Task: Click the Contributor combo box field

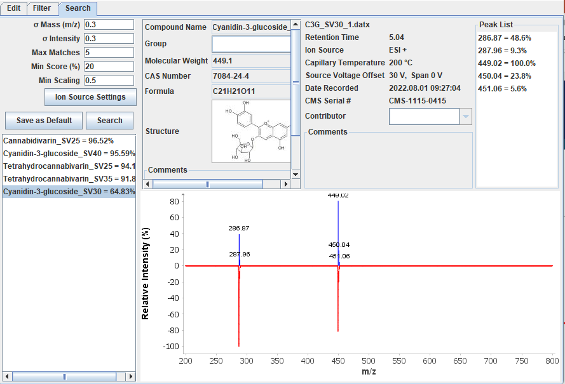Action: pos(424,117)
